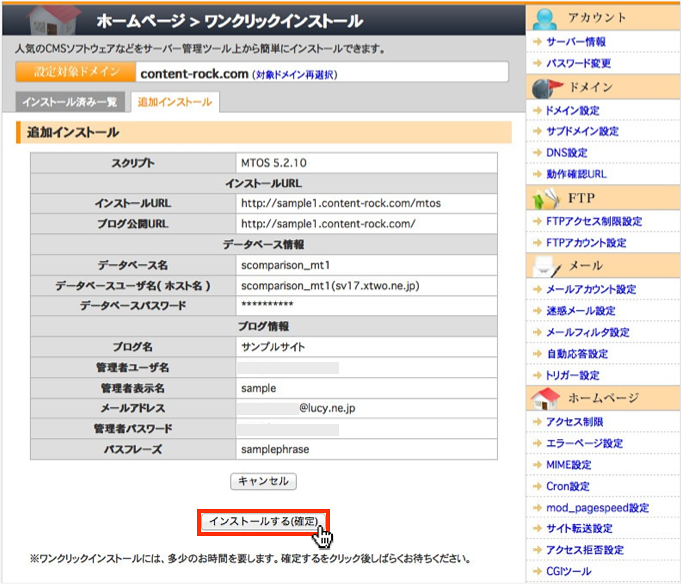Open サーバー情報 link

[575, 42]
